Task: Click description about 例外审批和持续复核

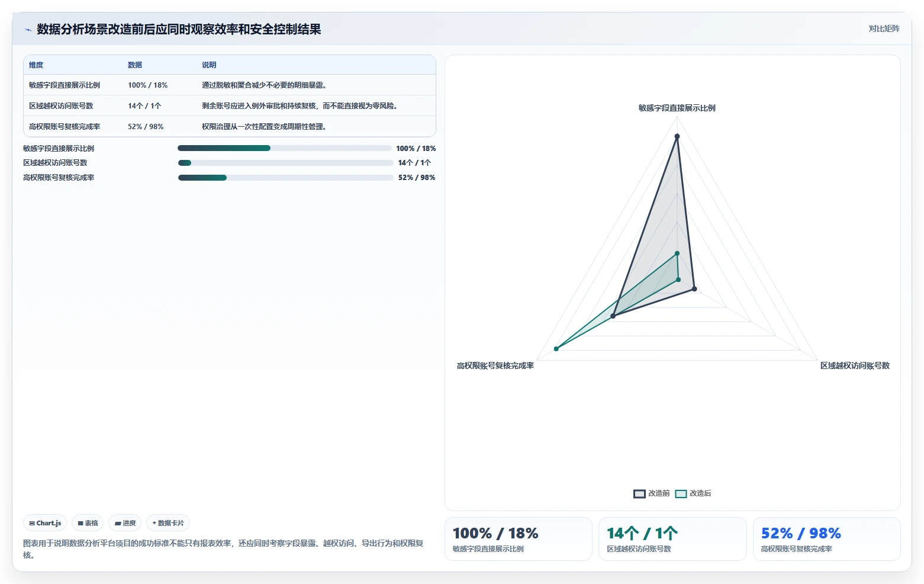Action: 301,106
